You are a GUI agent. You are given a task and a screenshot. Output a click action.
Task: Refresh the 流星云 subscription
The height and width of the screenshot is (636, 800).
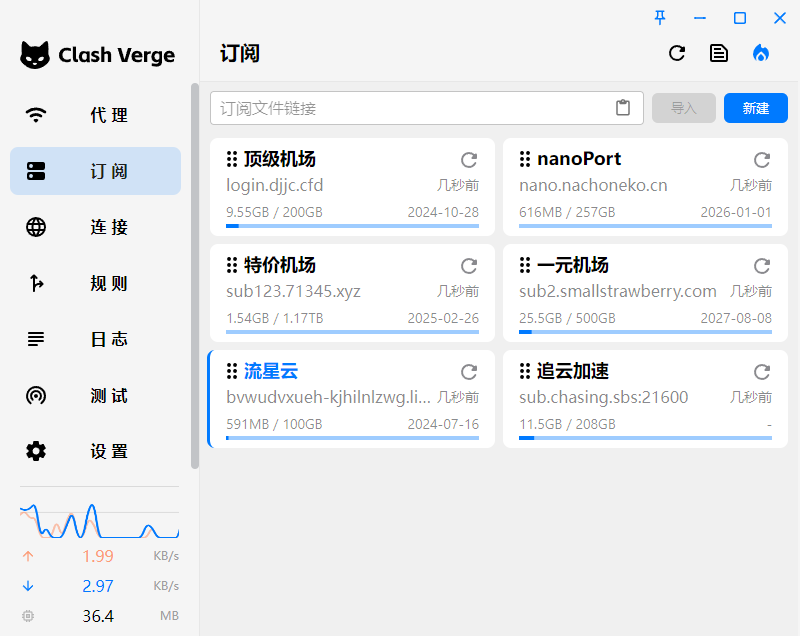coord(469,372)
